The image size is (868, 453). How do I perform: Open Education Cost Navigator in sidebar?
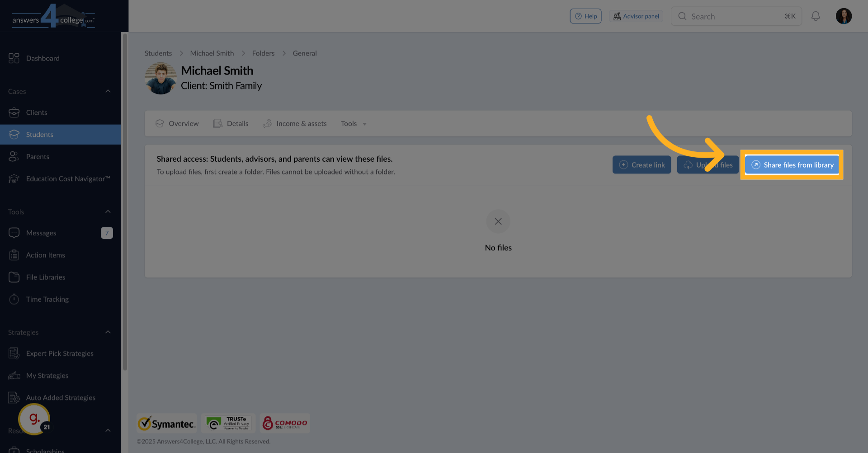[x=61, y=179]
